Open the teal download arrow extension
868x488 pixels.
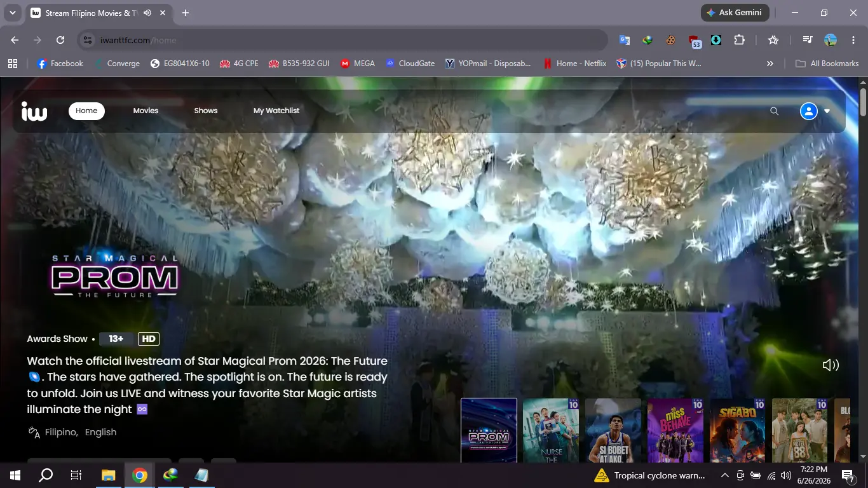[716, 40]
